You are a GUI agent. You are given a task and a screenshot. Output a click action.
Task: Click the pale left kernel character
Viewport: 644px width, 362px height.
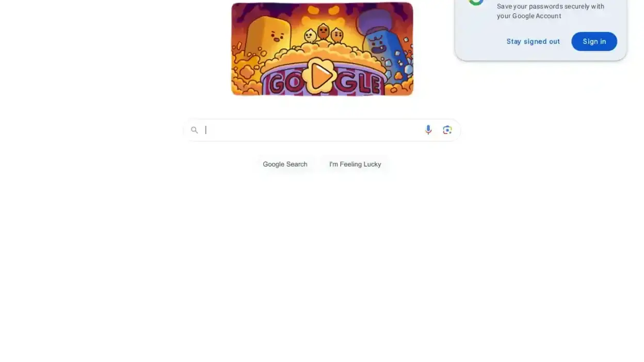click(x=310, y=36)
